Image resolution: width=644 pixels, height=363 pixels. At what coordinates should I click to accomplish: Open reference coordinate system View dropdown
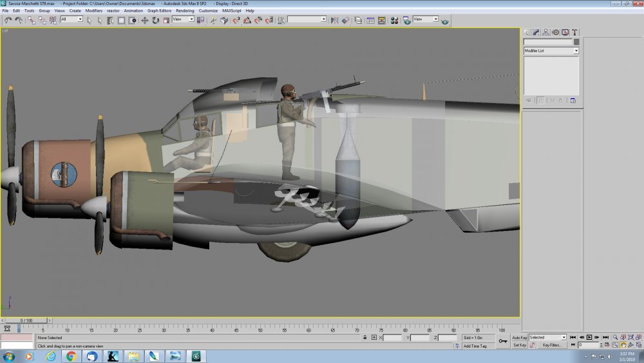[183, 19]
